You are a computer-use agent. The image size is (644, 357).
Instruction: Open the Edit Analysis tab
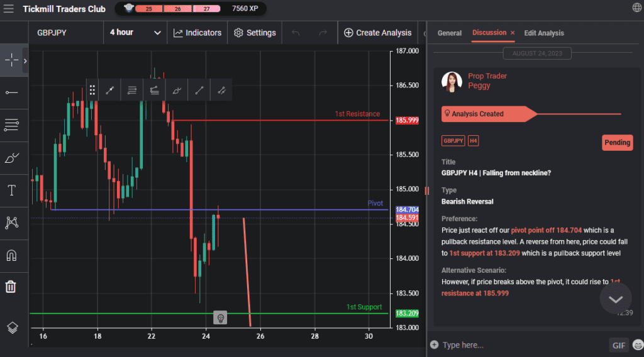544,33
